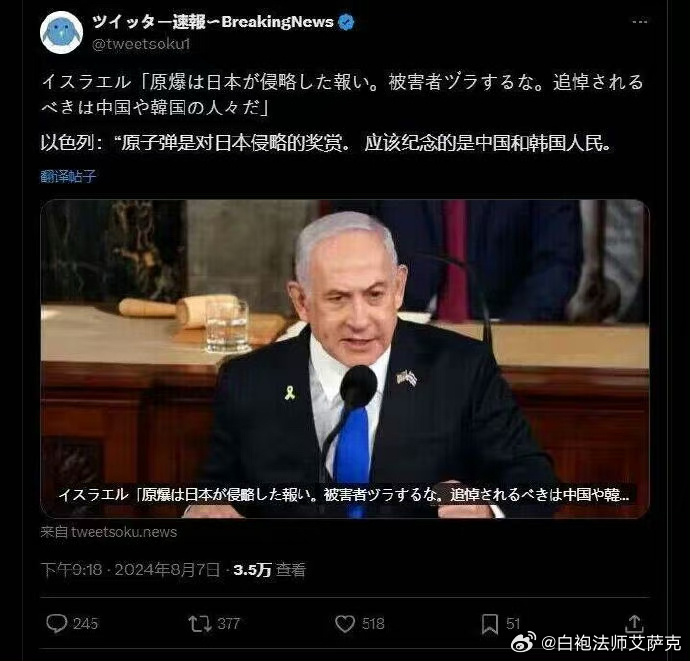Open the linked article image card

point(345,359)
